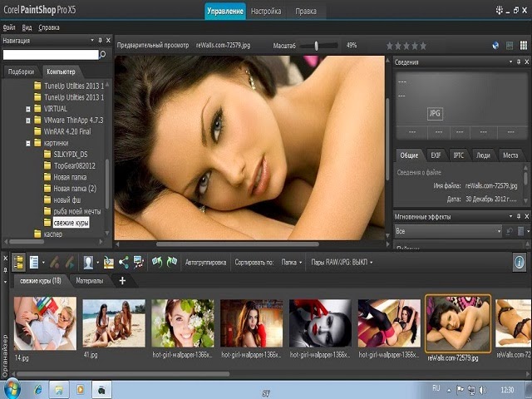Select the Материалы organizer tab
532x399 pixels.
click(90, 281)
